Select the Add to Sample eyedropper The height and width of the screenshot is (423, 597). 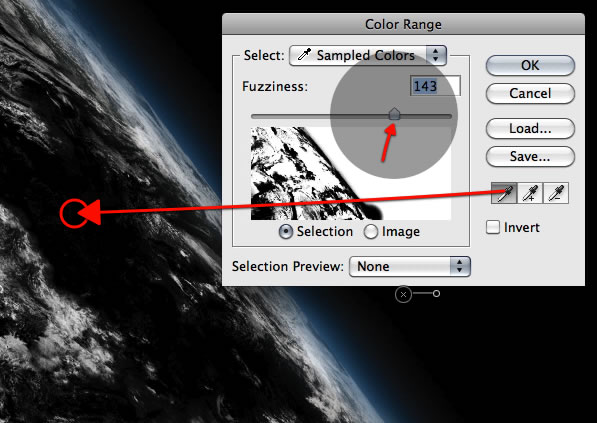point(530,193)
